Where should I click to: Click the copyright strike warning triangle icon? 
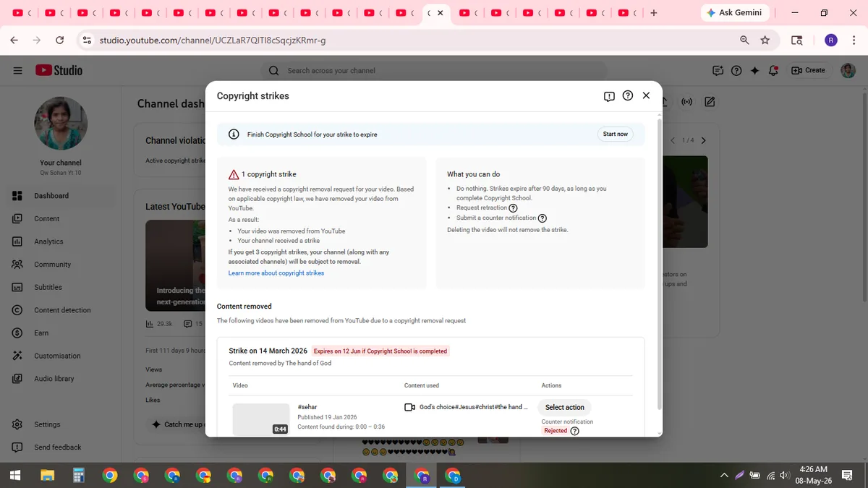pos(234,174)
